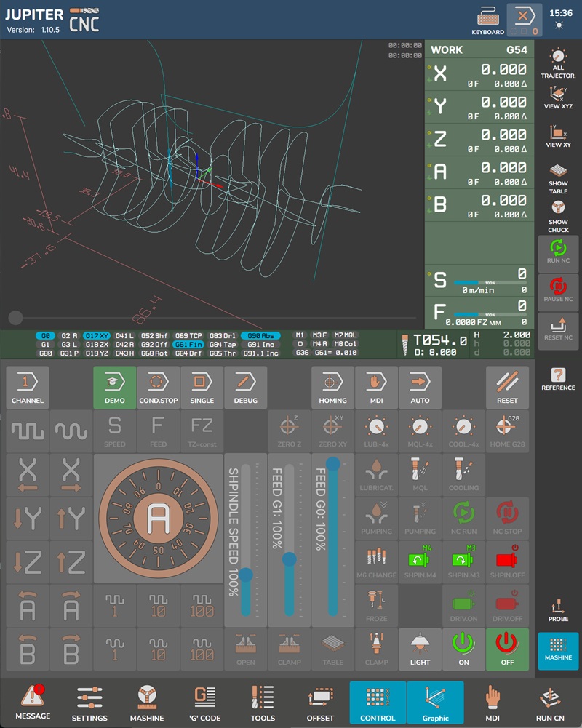Click the X axis coordinate value field

pos(503,70)
